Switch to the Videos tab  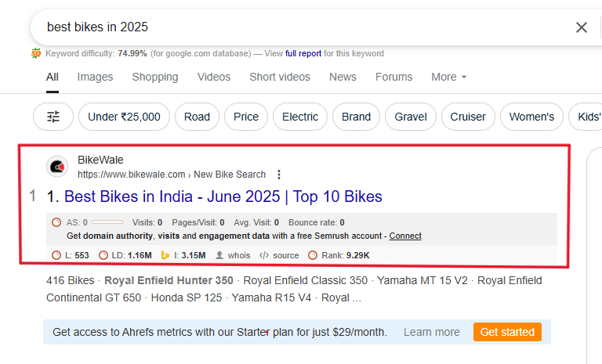pos(214,77)
